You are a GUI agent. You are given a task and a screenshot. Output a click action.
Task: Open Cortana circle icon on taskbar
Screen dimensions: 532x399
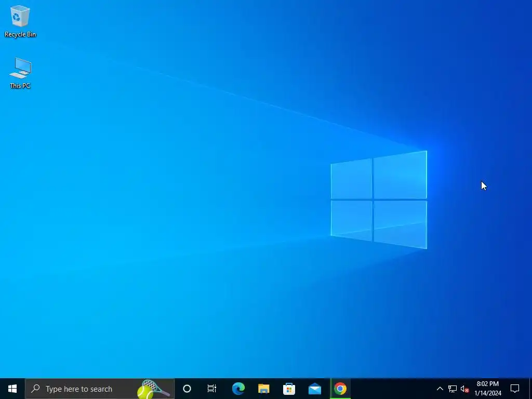pos(187,389)
